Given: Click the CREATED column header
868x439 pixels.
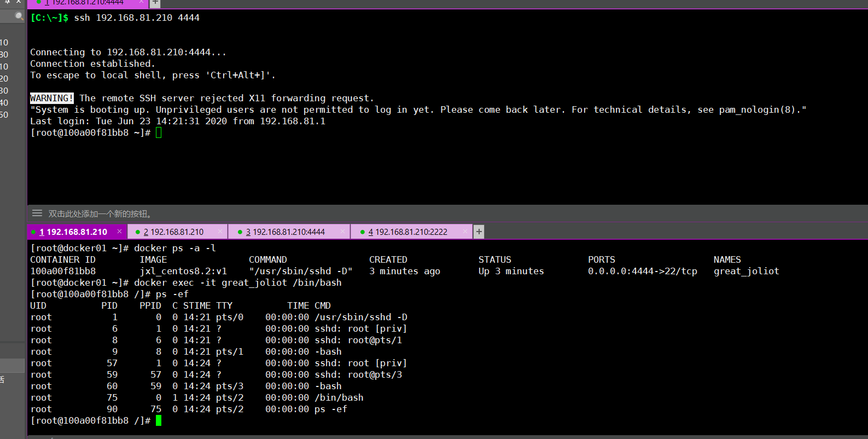Looking at the screenshot, I should pos(388,259).
